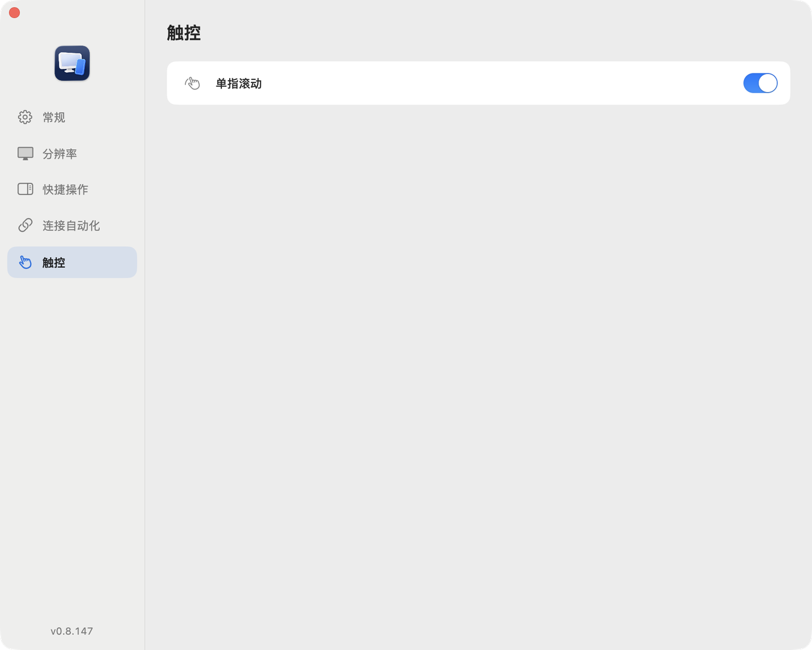Disable the 单指滚动 toggle switch
Viewport: 812px width, 650px height.
pyautogui.click(x=760, y=83)
